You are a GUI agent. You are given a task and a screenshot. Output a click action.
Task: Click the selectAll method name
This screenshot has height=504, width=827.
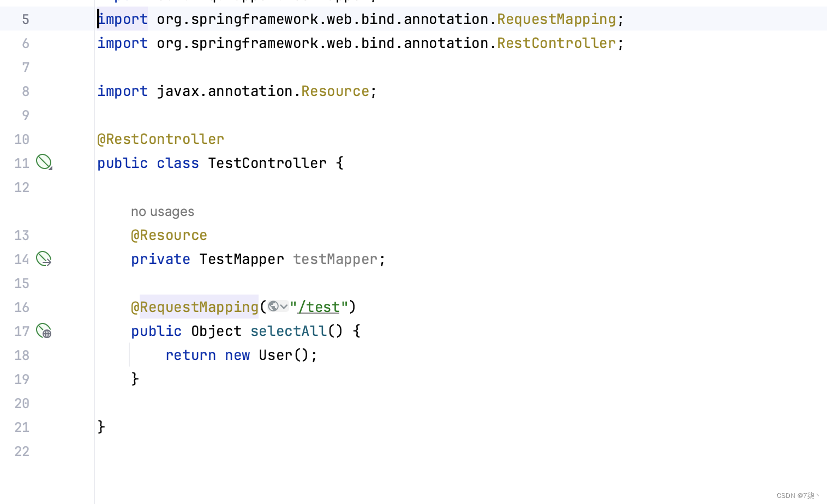[289, 331]
